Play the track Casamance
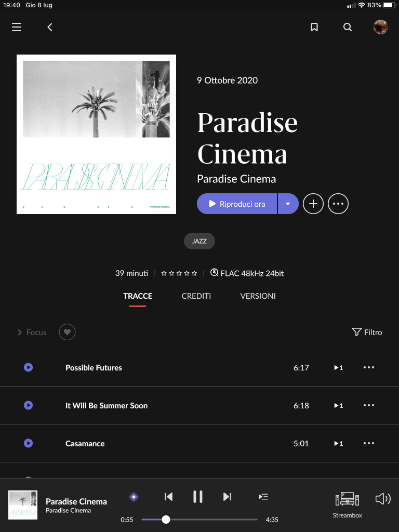 [x=29, y=444]
